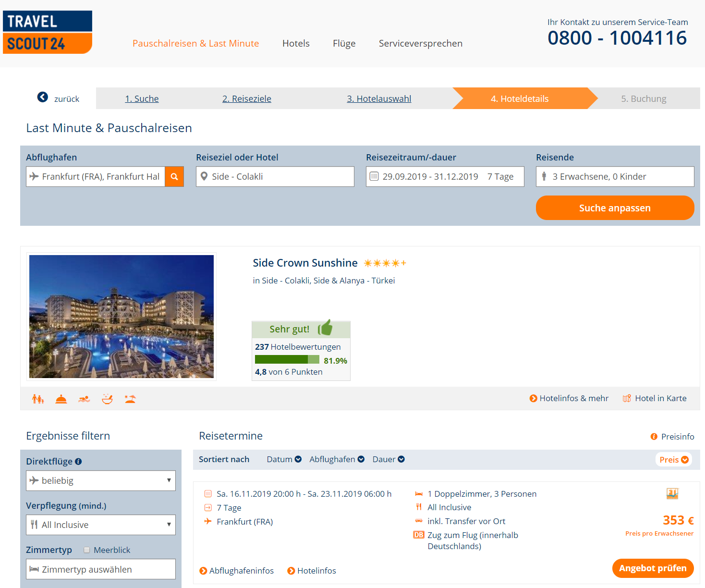The width and height of the screenshot is (705, 588).
Task: Click the hotel photo thumbnail
Action: click(x=122, y=317)
